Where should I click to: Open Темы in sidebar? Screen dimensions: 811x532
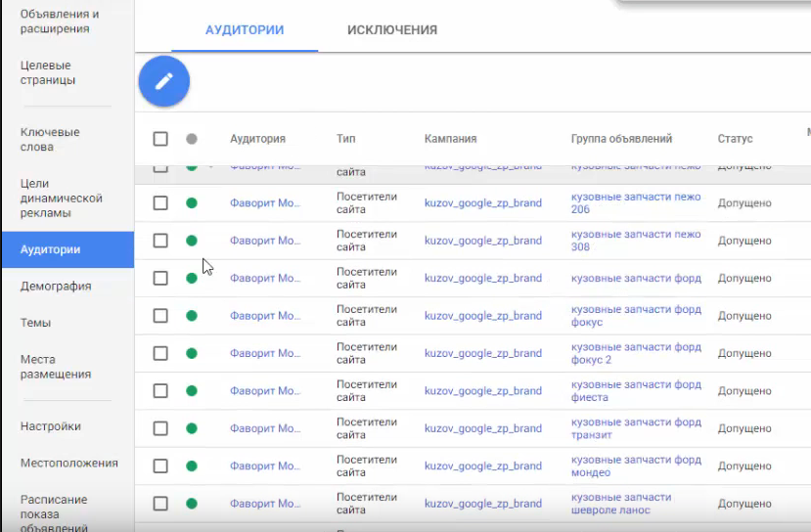point(35,323)
